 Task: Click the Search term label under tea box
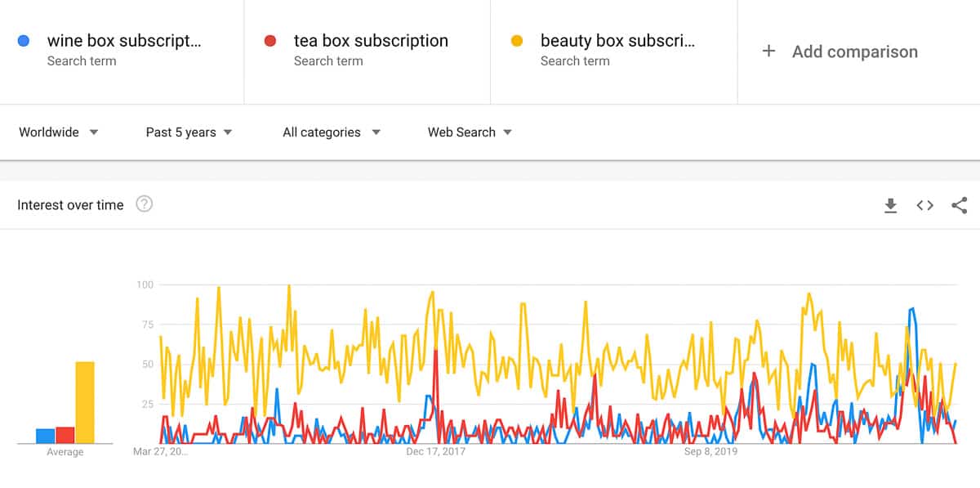[328, 60]
